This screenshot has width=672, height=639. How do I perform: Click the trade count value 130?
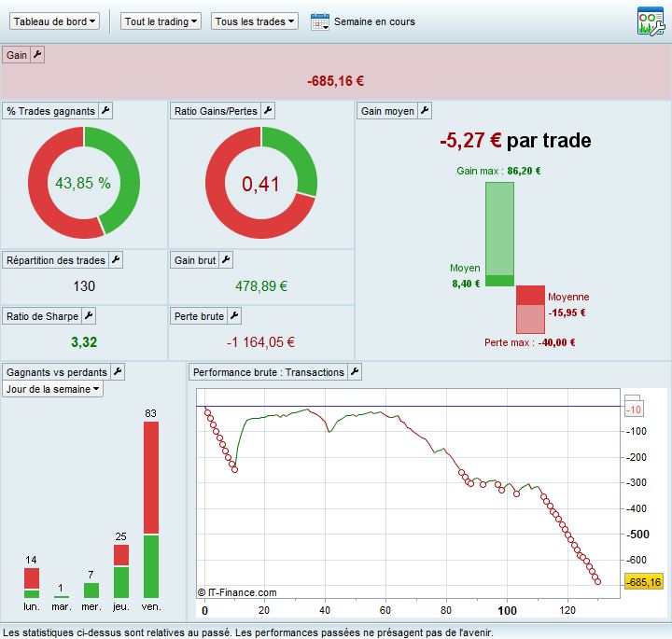click(84, 286)
